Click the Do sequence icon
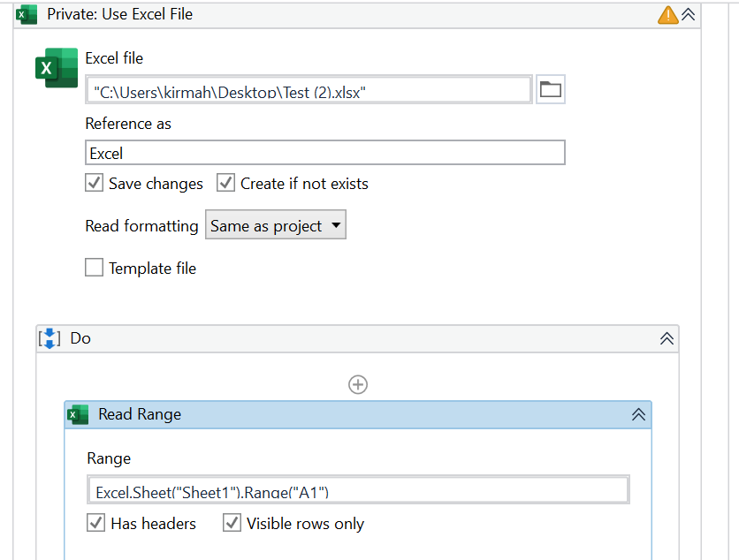The height and width of the screenshot is (560, 739). 50,338
